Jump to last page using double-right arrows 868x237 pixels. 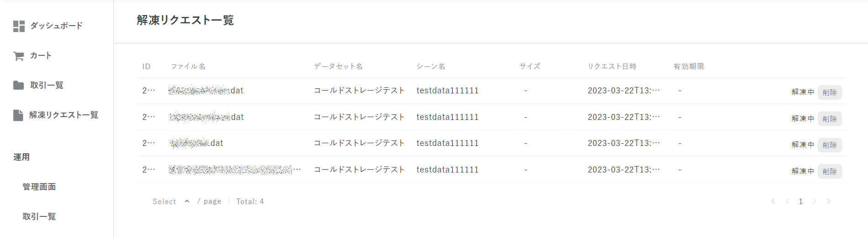pyautogui.click(x=828, y=201)
